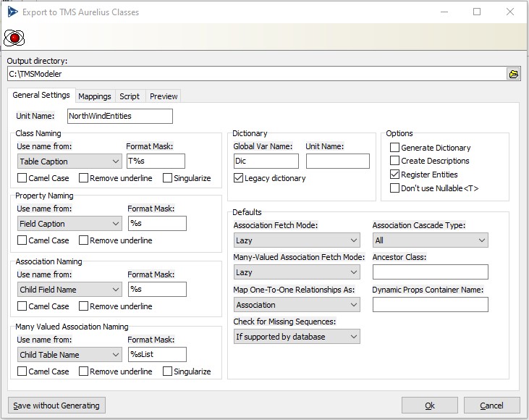Maximize the Export dialog window
Viewport: 529px width, 420px height.
[x=477, y=12]
